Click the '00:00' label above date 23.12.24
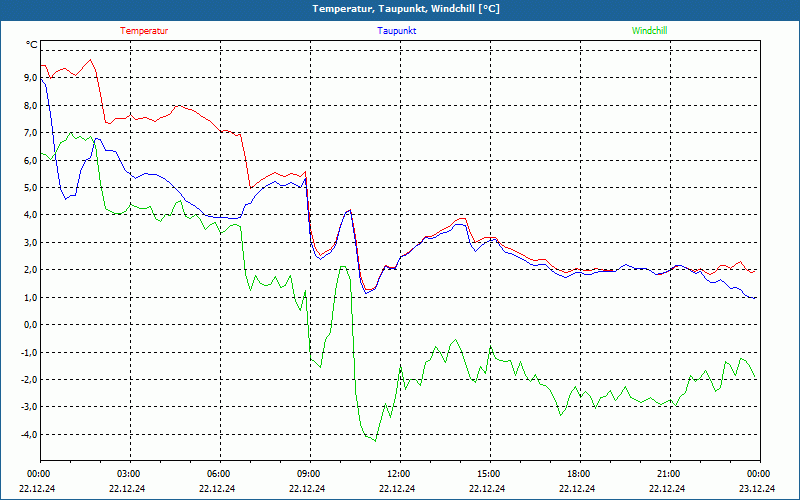 758,474
